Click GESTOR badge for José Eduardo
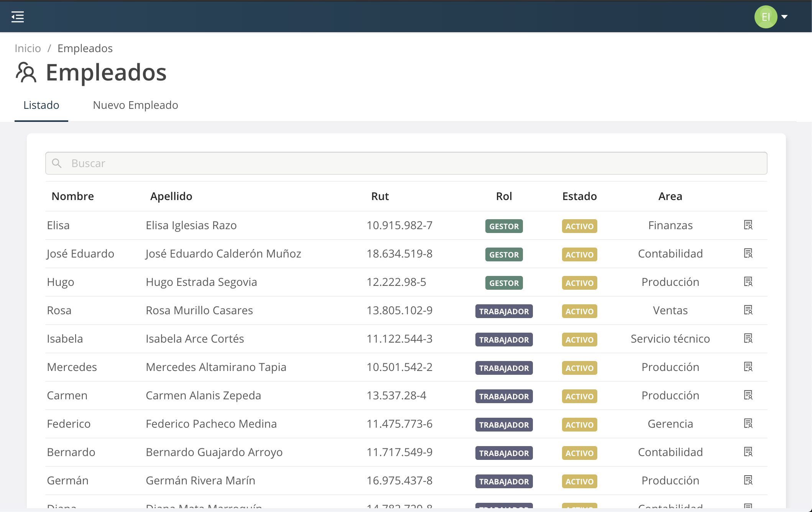 (504, 254)
